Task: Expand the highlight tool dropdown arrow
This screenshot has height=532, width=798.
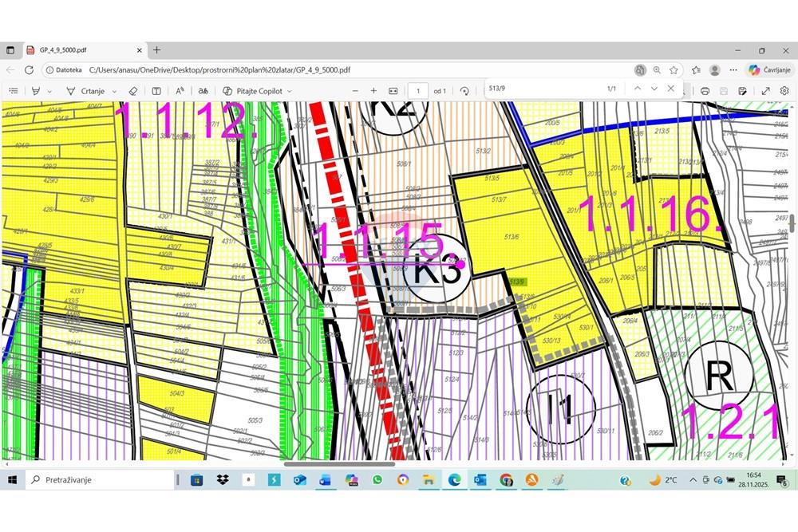Action: coord(49,92)
